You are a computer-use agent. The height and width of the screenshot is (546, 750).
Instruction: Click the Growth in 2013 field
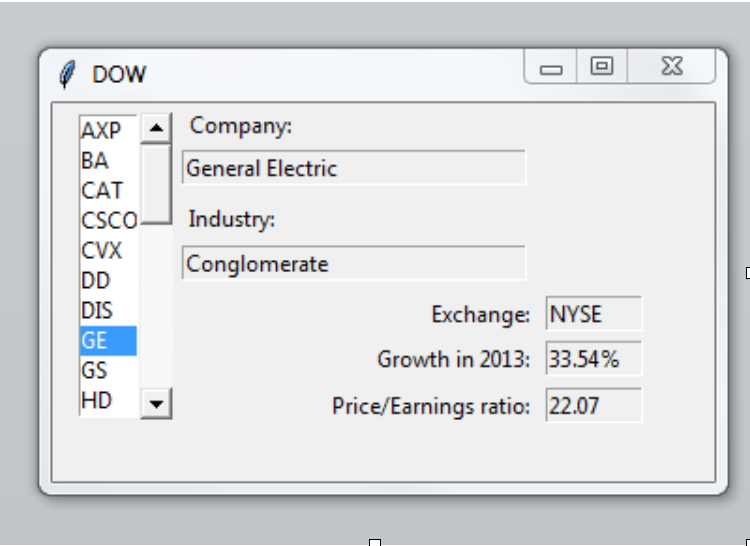(593, 359)
